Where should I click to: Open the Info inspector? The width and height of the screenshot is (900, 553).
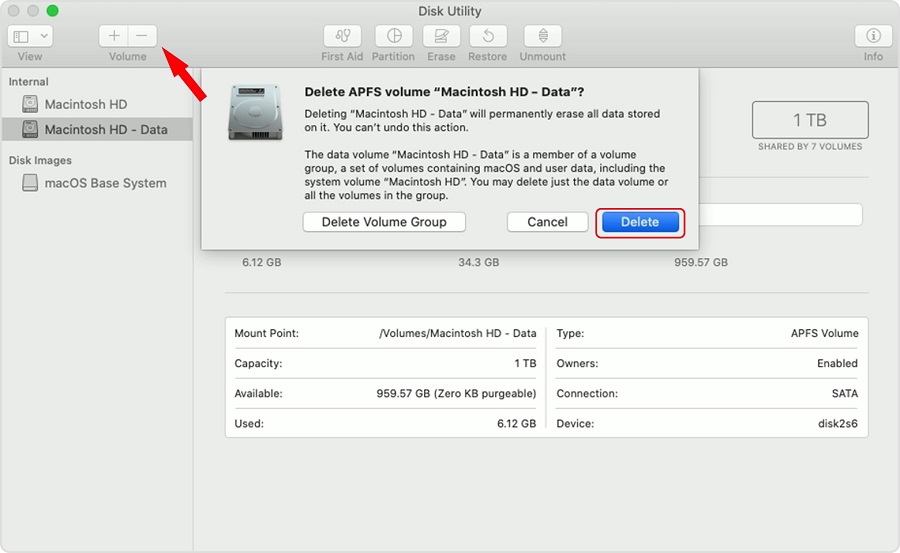pos(873,36)
